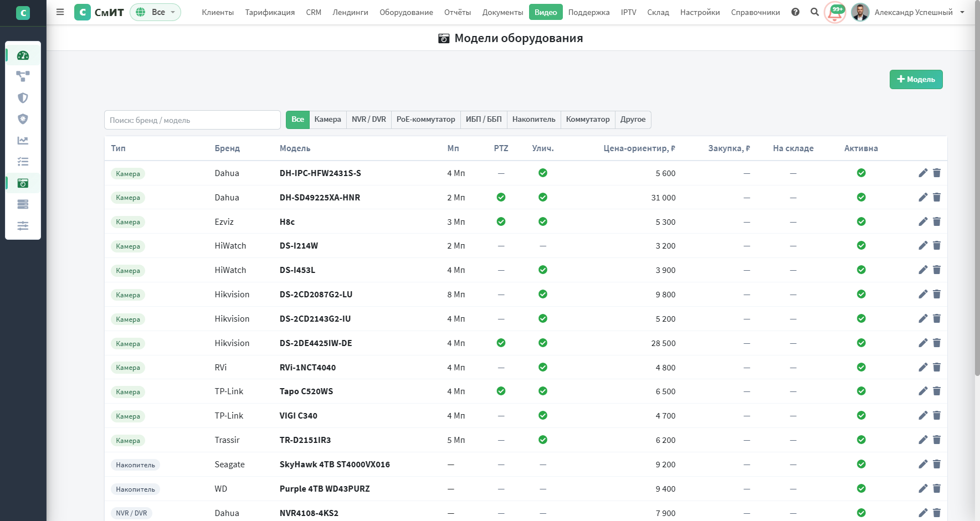Viewport: 980px width, 521px height.
Task: Click the page vertical scrollbar
Action: coord(977,188)
